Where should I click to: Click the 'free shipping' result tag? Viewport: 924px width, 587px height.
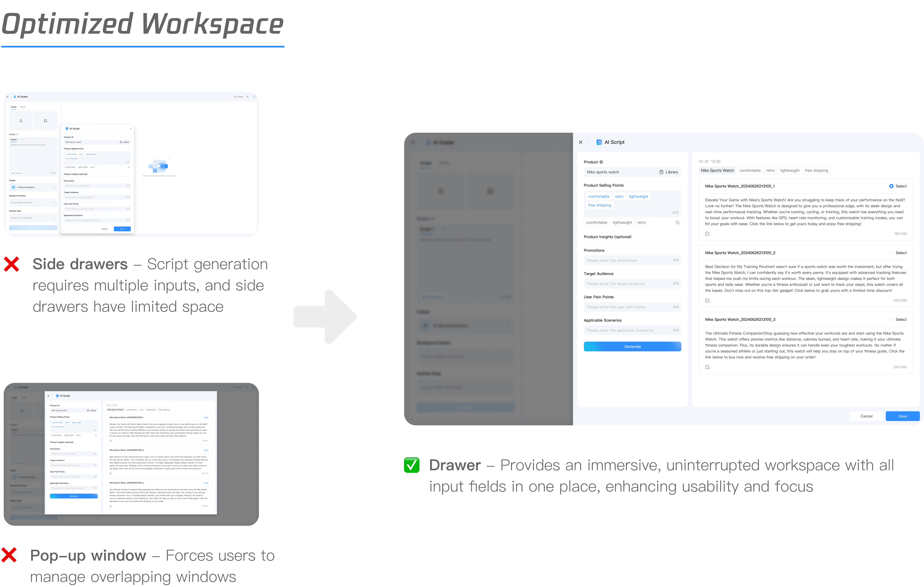(x=816, y=171)
